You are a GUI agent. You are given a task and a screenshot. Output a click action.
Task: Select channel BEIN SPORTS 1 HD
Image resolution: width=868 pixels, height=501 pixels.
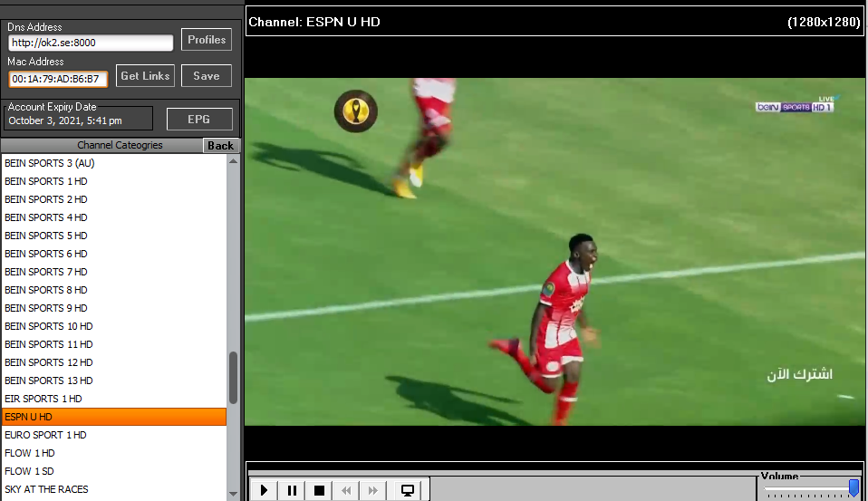(114, 181)
